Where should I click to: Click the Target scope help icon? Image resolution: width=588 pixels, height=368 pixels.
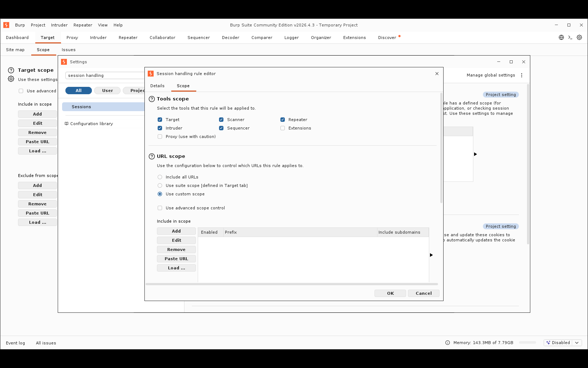click(x=11, y=70)
